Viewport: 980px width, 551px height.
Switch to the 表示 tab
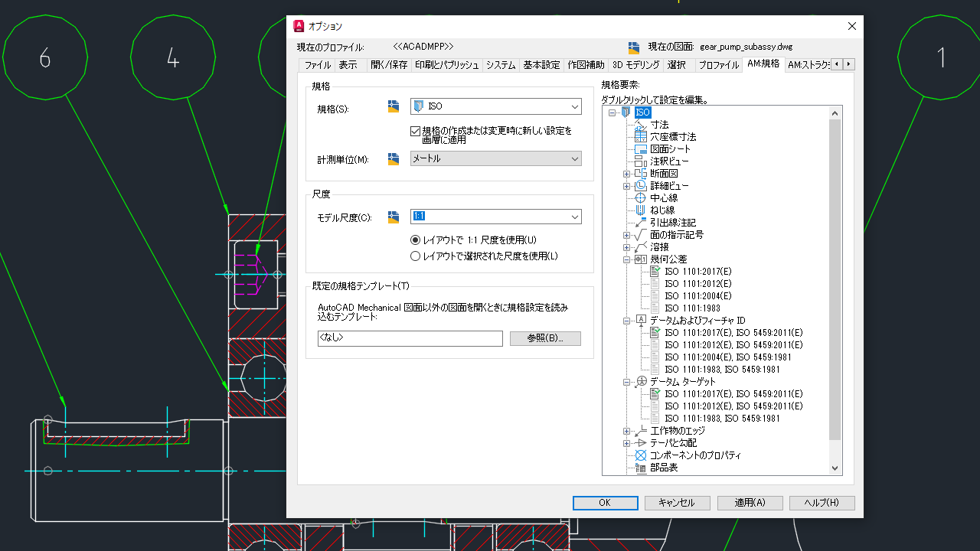[348, 65]
